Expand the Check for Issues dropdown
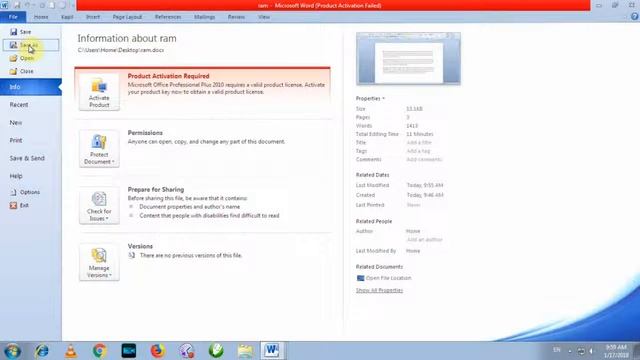Viewport: 640px width, 360px height. [x=99, y=206]
